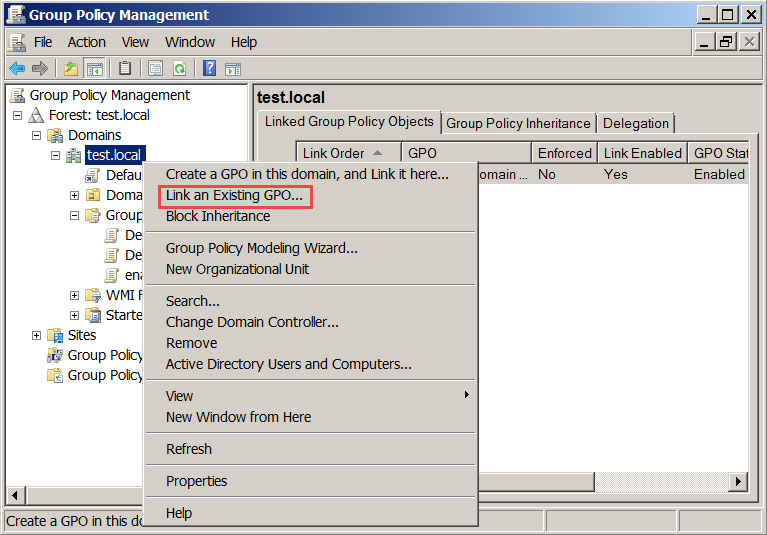767x535 pixels.
Task: Switch to Group Policy Inheritance tab
Action: (x=519, y=123)
